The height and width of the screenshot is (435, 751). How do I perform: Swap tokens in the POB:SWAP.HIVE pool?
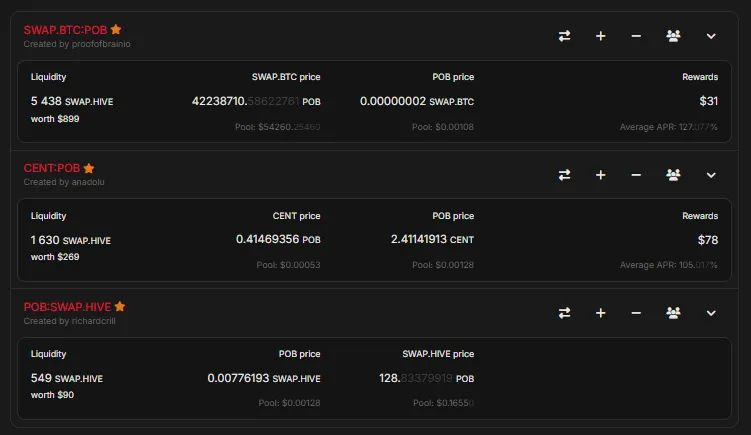pos(564,313)
